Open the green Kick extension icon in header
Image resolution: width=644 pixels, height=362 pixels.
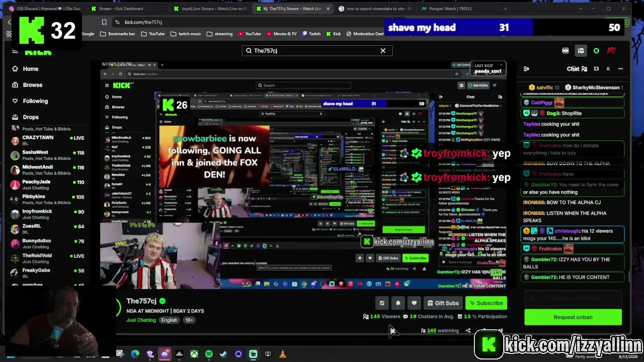596,51
